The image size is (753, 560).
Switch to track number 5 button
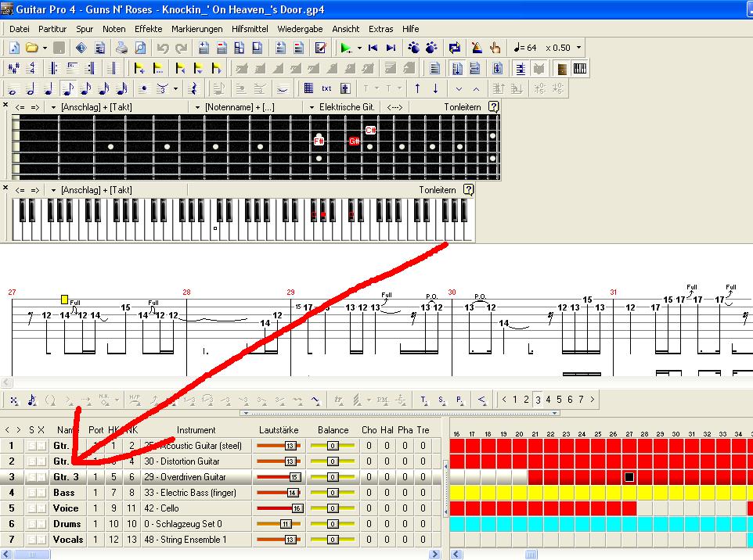(559, 399)
